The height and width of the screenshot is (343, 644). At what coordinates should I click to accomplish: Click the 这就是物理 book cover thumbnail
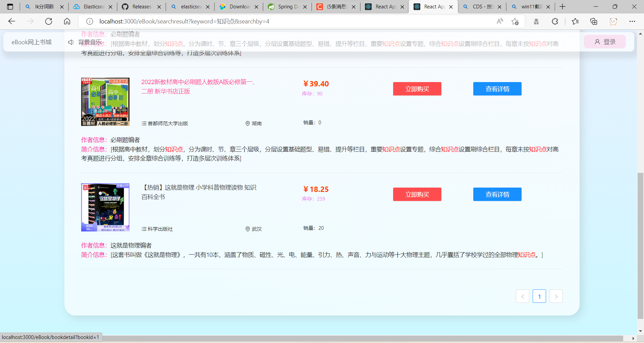coord(105,207)
